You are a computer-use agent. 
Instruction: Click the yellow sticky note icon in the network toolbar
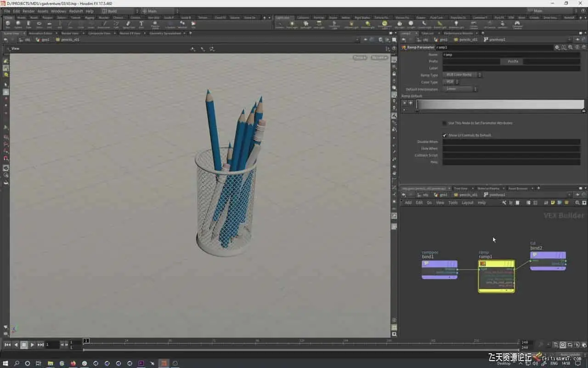click(553, 203)
